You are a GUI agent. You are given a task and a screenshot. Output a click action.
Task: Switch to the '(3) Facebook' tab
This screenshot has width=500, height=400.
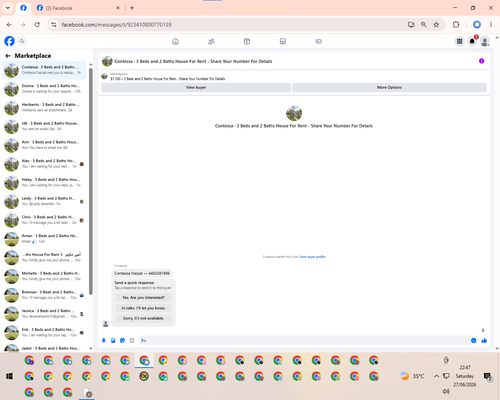tap(78, 8)
